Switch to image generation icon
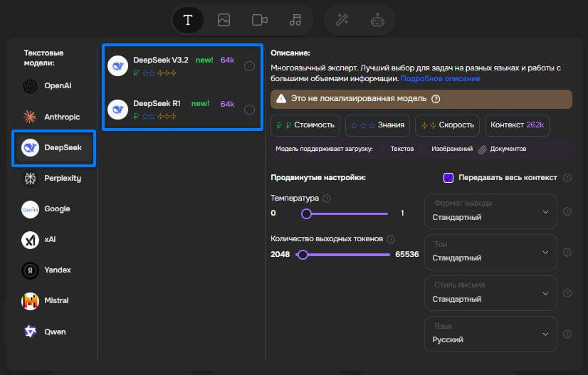This screenshot has height=375, width=588. click(x=224, y=20)
